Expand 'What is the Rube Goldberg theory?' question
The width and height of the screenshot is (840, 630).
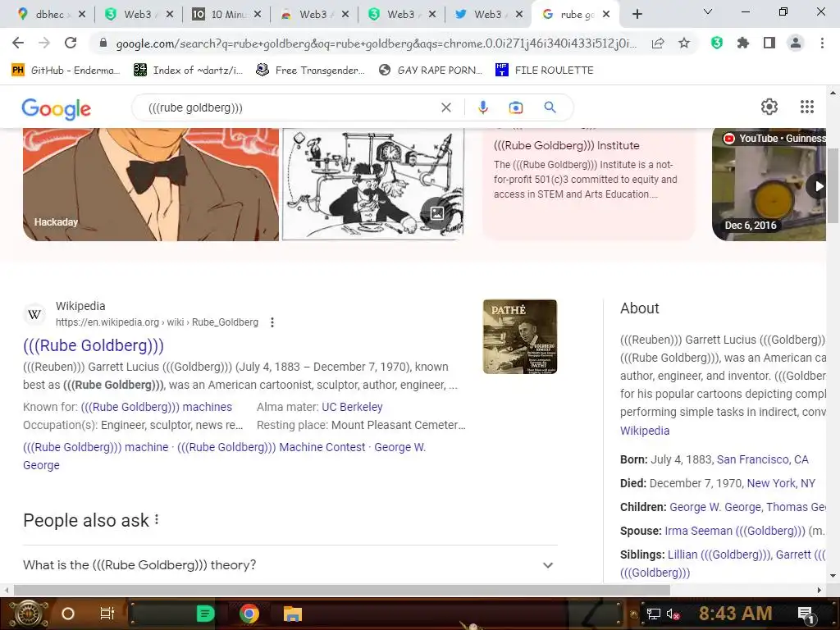(290, 564)
